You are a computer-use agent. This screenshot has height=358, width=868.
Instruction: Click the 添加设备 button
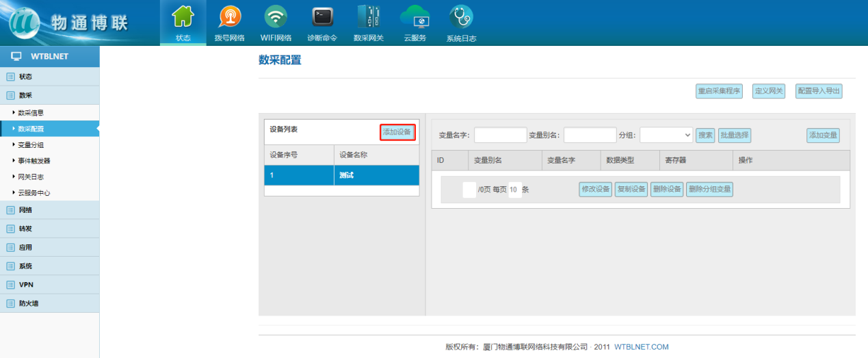click(x=397, y=132)
